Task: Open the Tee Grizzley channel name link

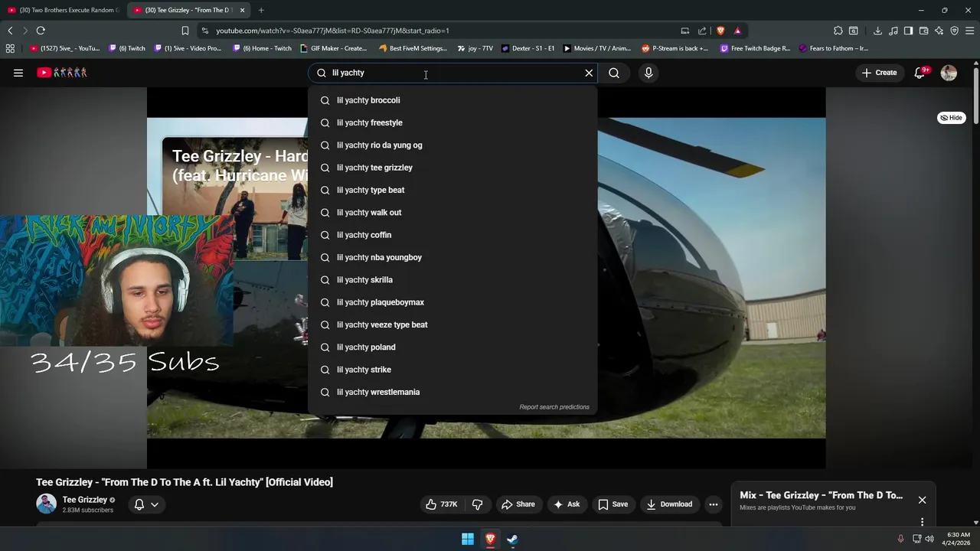Action: (x=85, y=500)
